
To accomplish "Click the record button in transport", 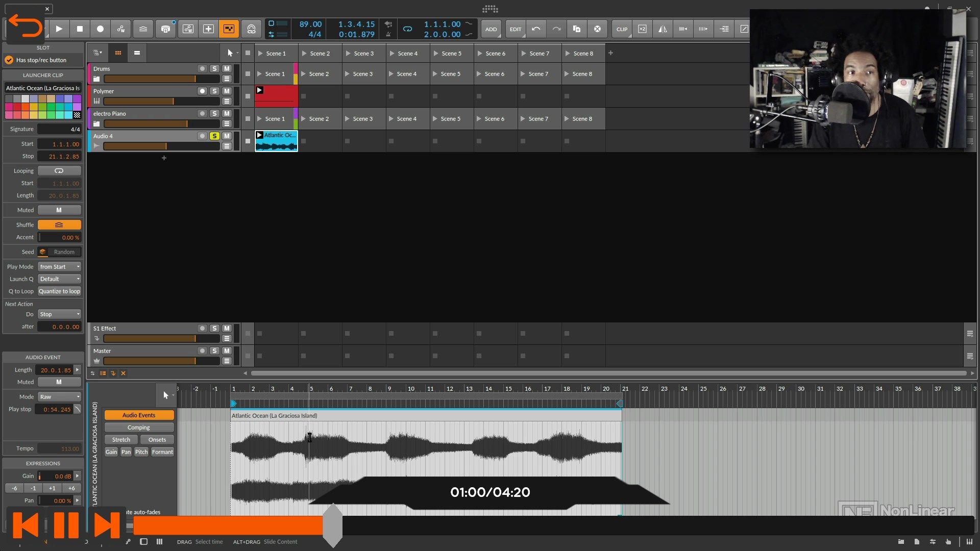I will [x=100, y=28].
